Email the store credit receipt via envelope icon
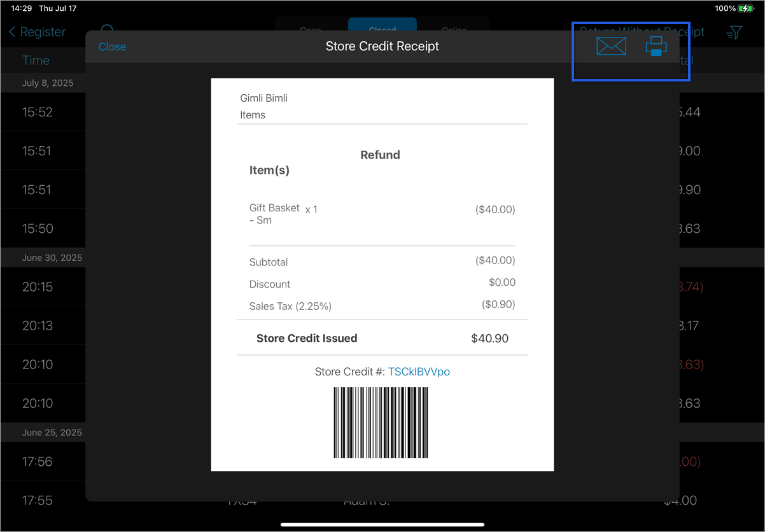Viewport: 765px width, 532px height. coord(611,46)
